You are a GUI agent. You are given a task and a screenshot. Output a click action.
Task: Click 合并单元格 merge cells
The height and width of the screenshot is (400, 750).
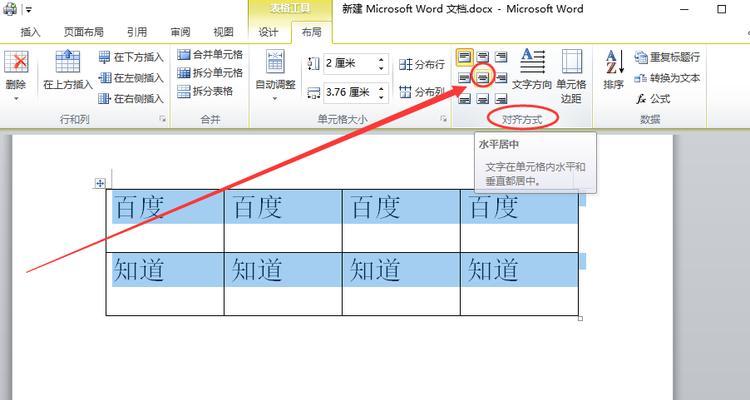(210, 55)
